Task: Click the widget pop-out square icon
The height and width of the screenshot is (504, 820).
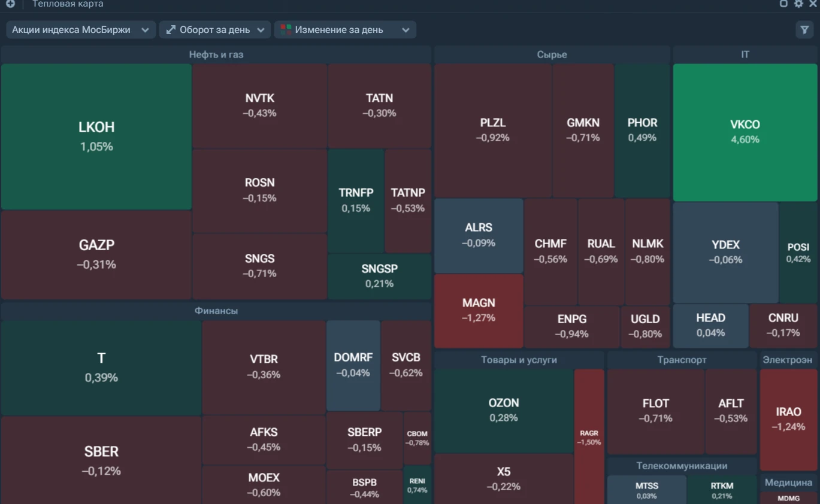Action: point(783,4)
